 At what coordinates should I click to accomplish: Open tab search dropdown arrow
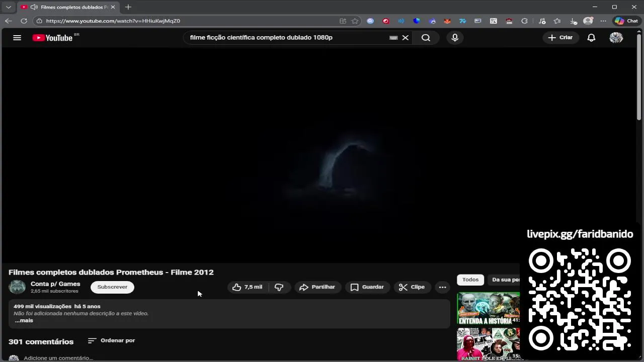(9, 7)
